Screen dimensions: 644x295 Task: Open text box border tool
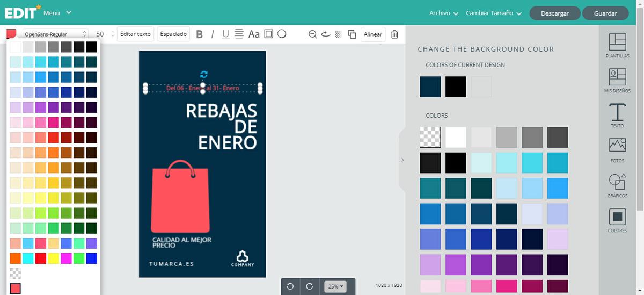tap(269, 34)
